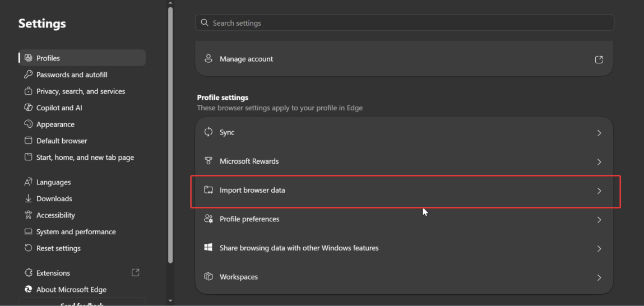644x306 pixels.
Task: Click the Start, home page icon
Action: pos(29,157)
